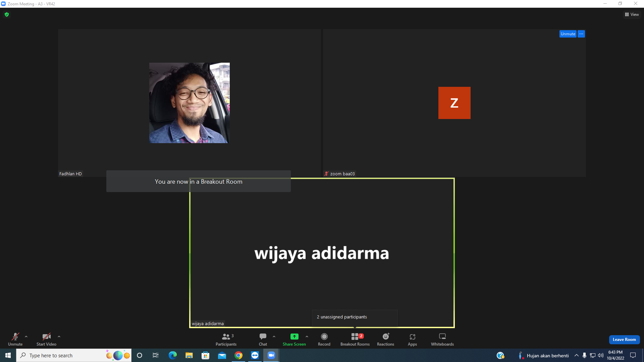Open TeamViewer from taskbar
The width and height of the screenshot is (644, 362).
(255, 355)
